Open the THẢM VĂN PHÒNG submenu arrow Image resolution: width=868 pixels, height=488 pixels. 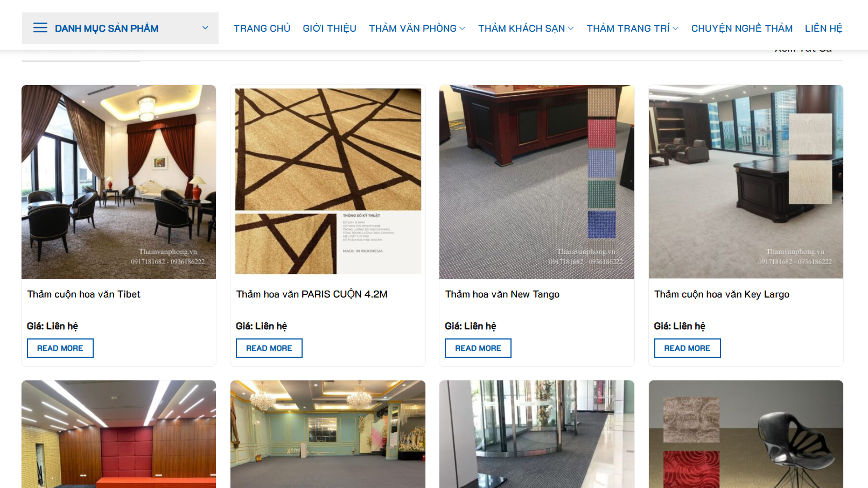click(463, 29)
